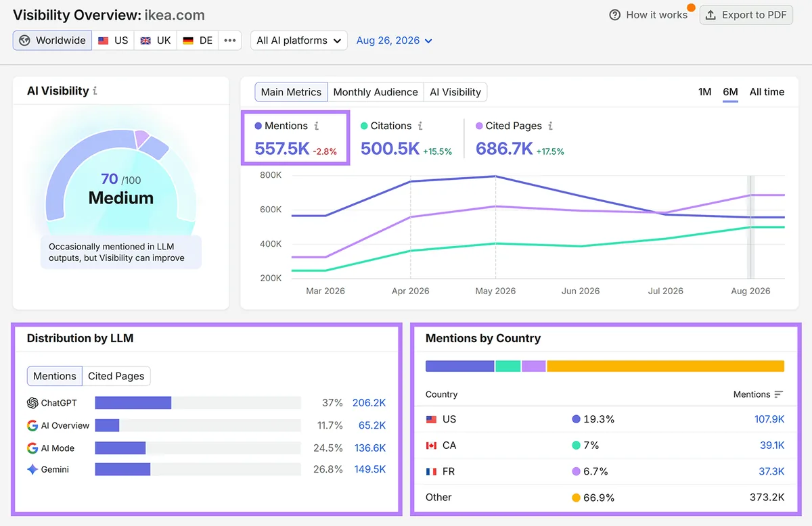Click the US flag in country table

[431, 419]
